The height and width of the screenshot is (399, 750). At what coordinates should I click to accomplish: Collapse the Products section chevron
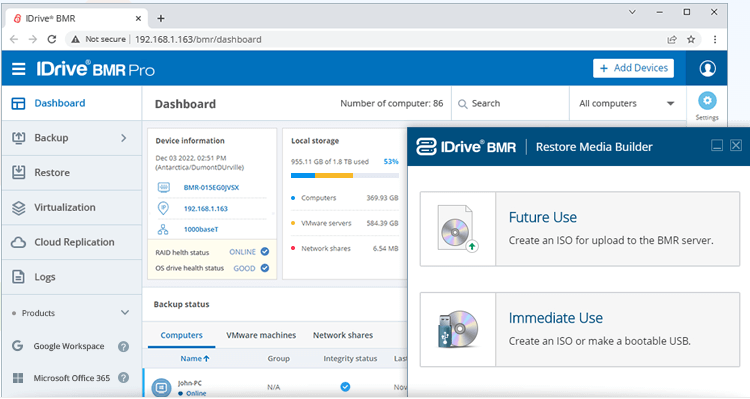click(x=125, y=312)
